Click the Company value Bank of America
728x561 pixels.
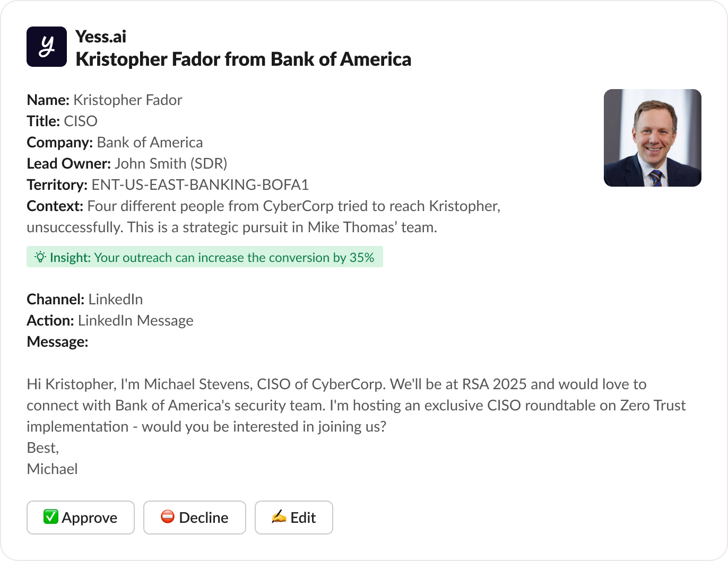(150, 142)
